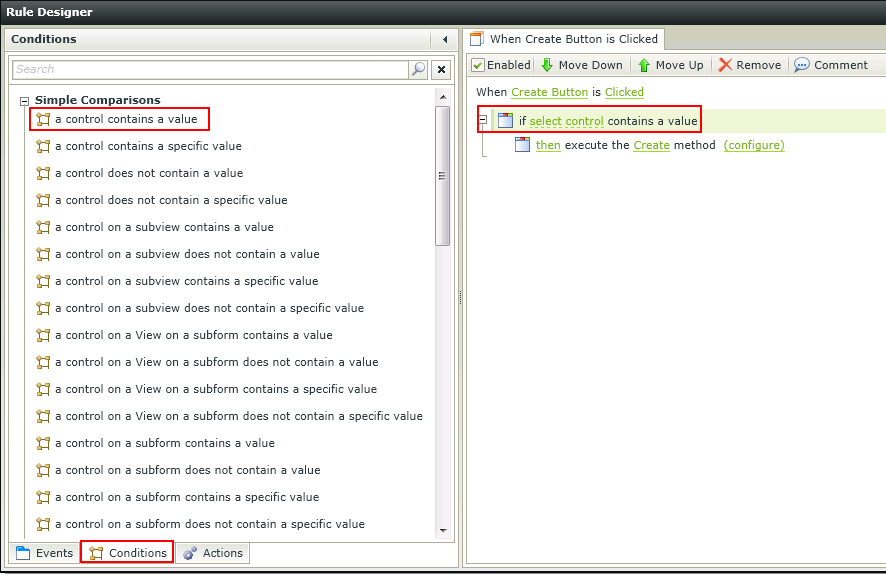Click icon beside 'a control contains a specific value'
886x574 pixels.
[43, 146]
